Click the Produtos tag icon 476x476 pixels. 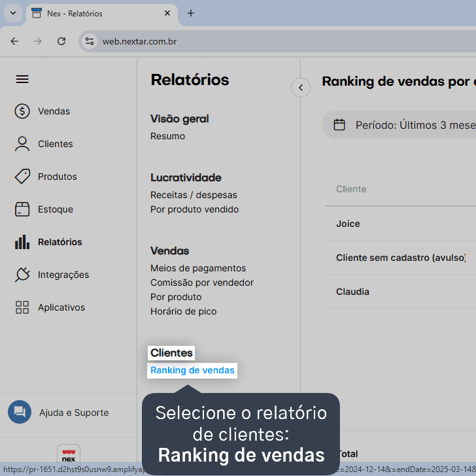[x=22, y=177]
